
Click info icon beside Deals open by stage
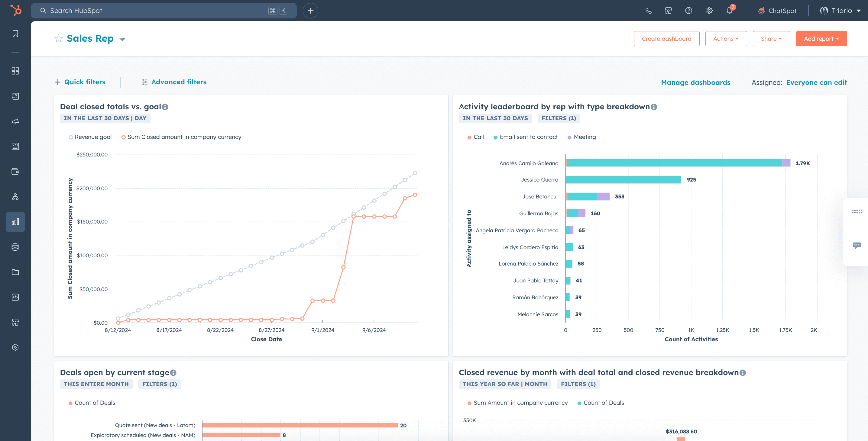(173, 373)
